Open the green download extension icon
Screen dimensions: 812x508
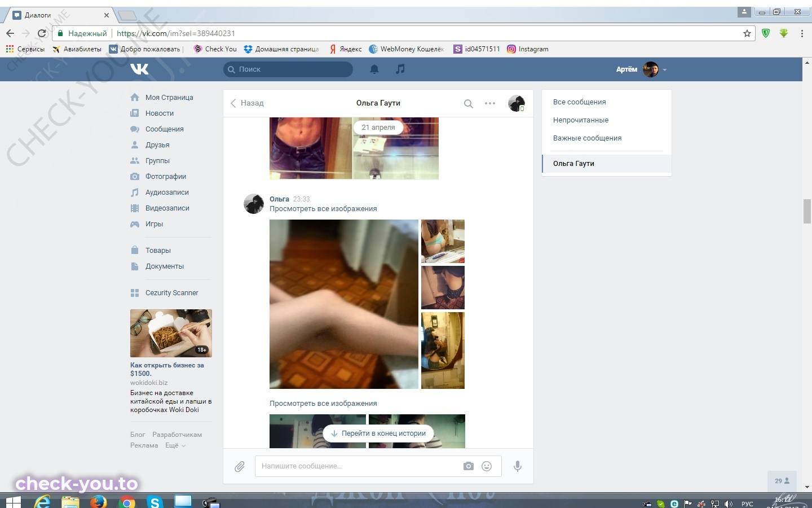[784, 33]
